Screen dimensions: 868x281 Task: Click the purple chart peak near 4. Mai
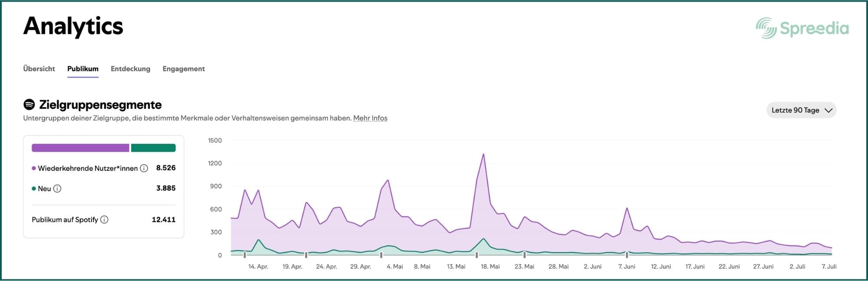coord(388,180)
